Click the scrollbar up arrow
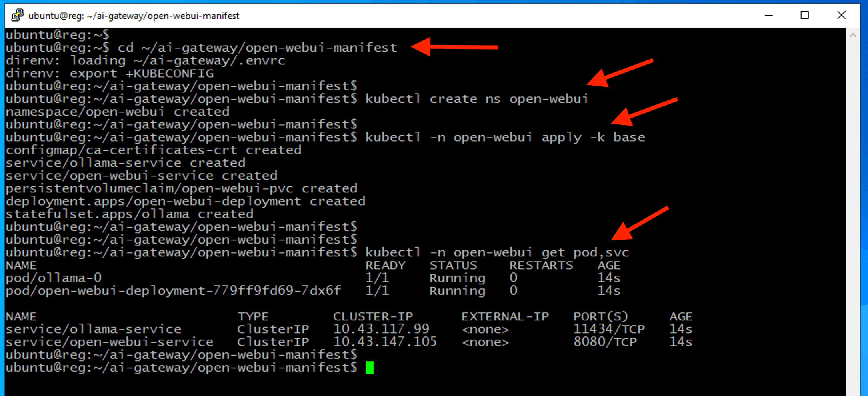 (853, 35)
